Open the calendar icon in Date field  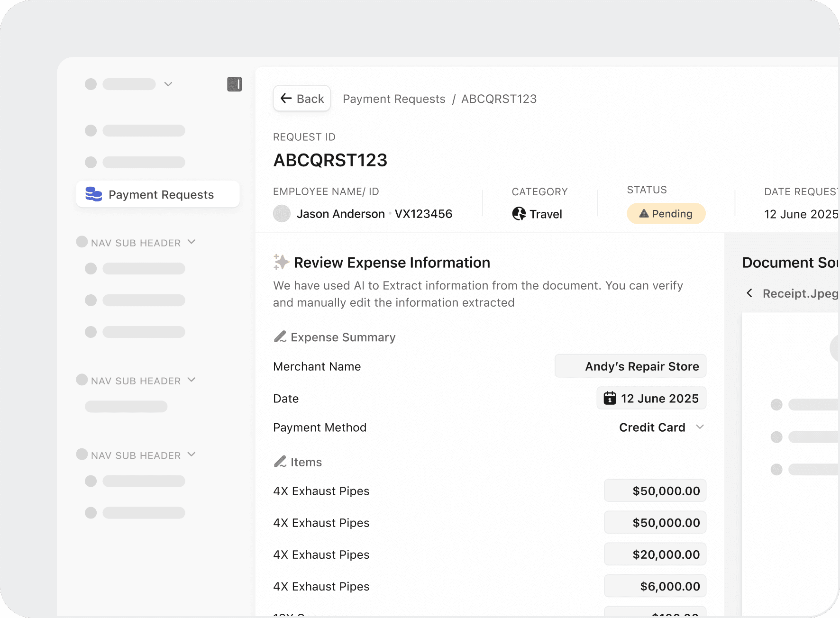click(610, 398)
